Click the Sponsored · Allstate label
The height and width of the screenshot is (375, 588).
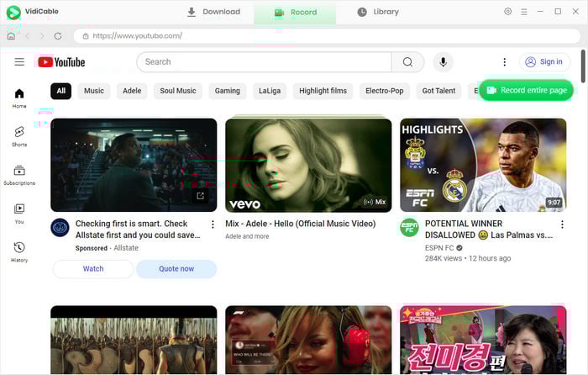(x=107, y=248)
